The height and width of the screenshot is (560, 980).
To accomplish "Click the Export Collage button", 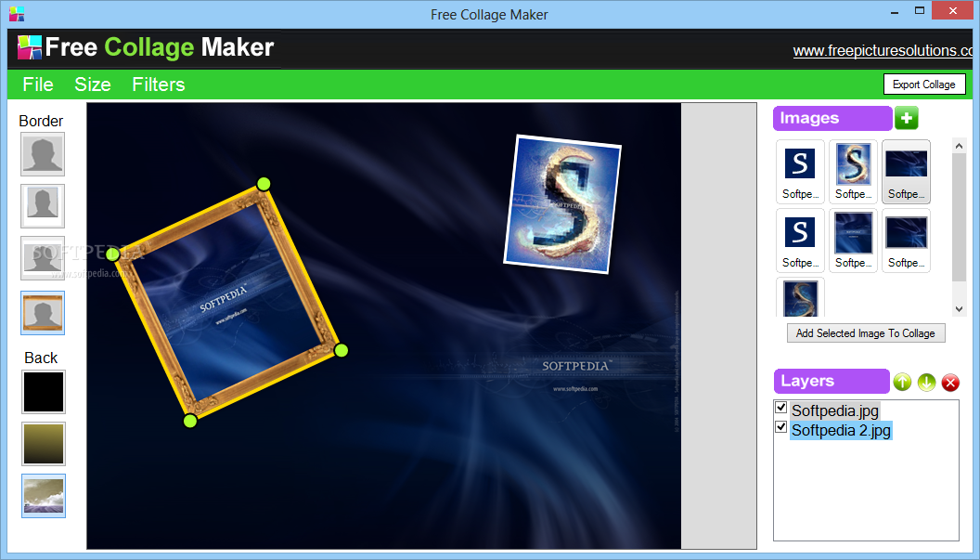I will pos(924,85).
